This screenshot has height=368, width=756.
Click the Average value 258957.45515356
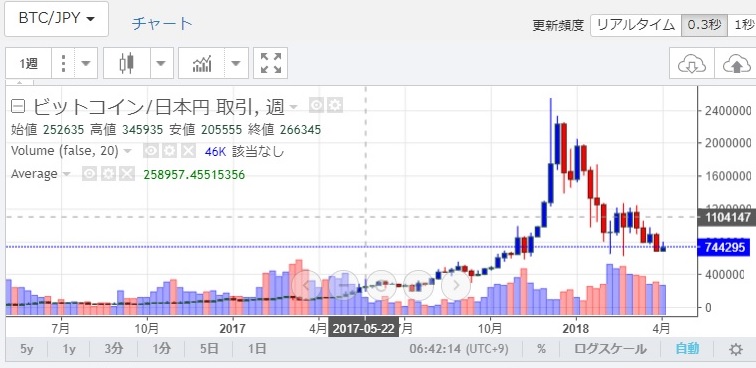[x=194, y=174]
